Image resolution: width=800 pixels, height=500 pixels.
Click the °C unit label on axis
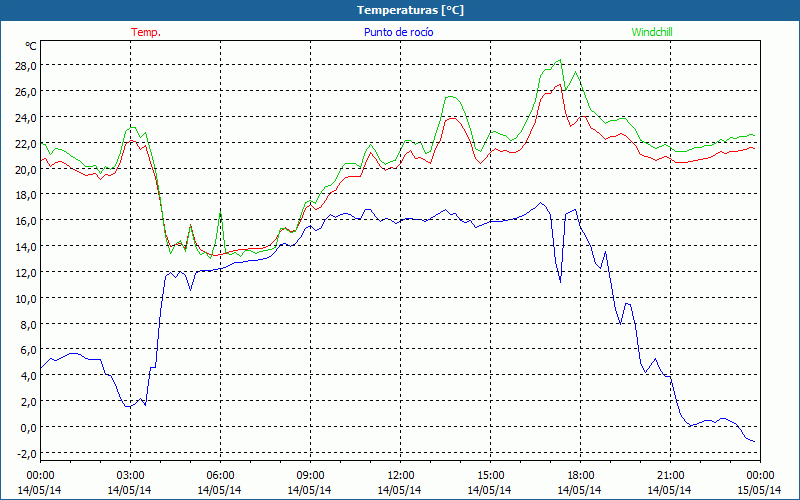31,46
